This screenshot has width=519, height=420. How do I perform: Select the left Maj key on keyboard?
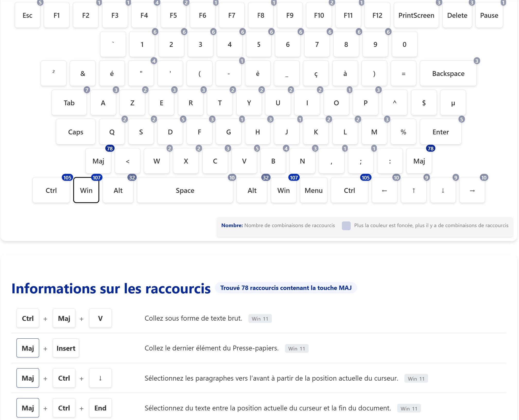tap(98, 161)
